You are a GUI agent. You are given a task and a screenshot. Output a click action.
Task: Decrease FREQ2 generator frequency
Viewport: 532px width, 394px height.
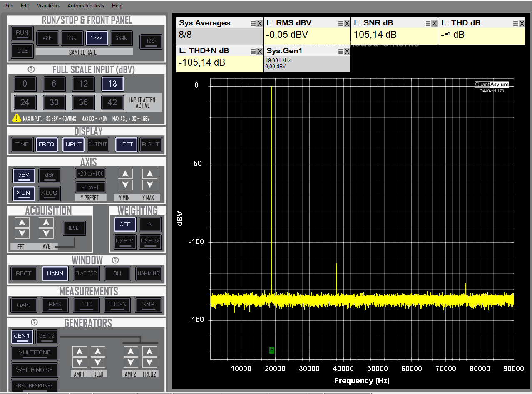click(149, 362)
